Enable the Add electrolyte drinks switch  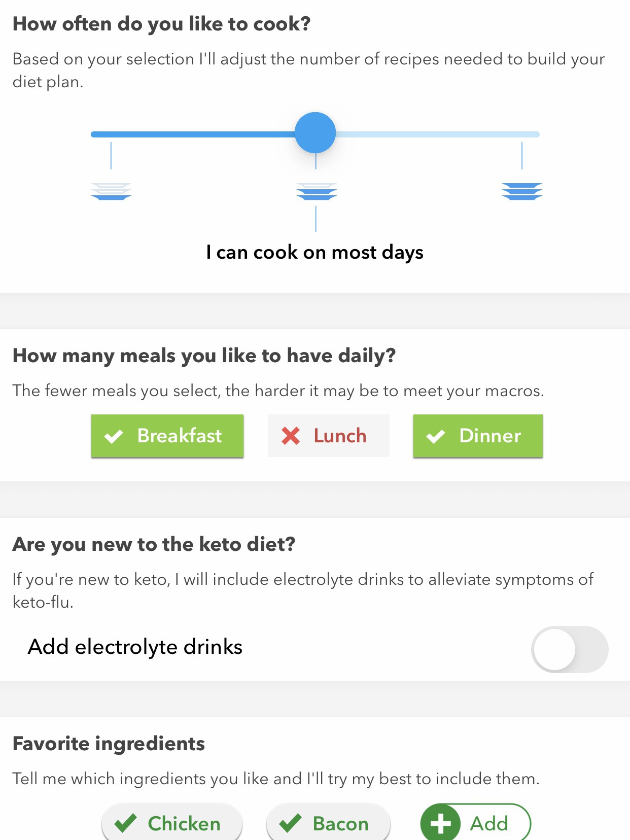pyautogui.click(x=569, y=649)
